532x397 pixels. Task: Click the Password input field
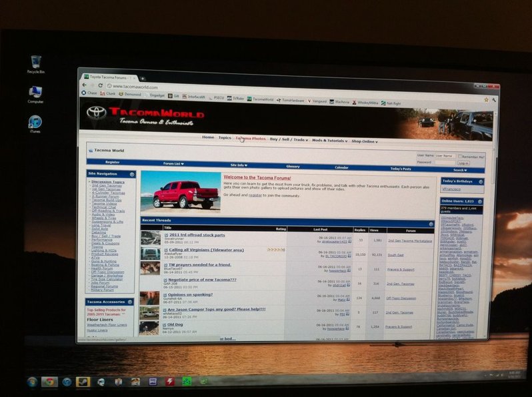point(445,163)
